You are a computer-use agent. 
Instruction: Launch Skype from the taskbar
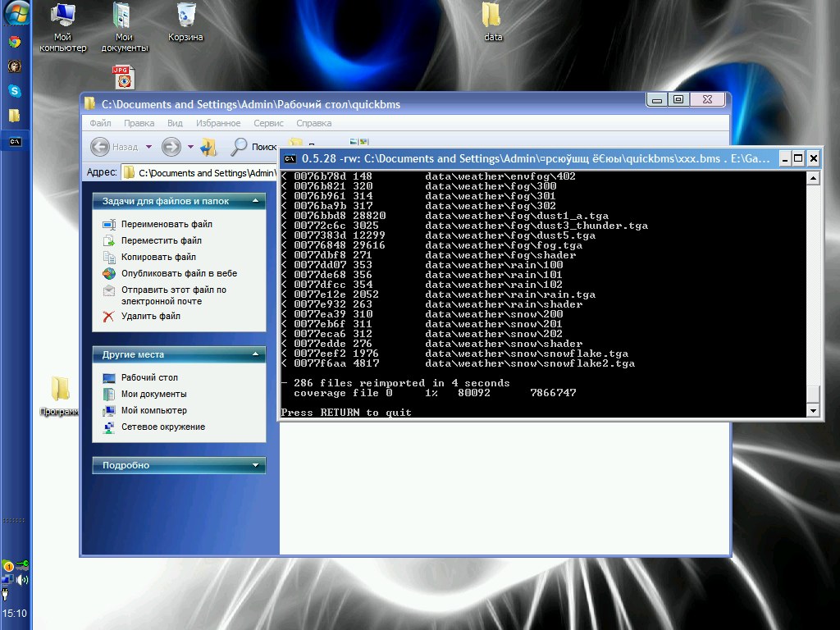(x=15, y=91)
